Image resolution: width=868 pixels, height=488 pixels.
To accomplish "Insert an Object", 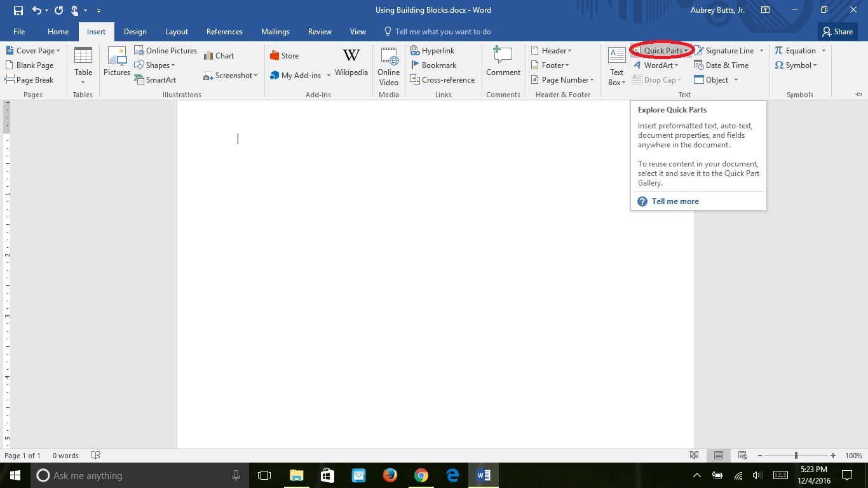I will point(711,80).
